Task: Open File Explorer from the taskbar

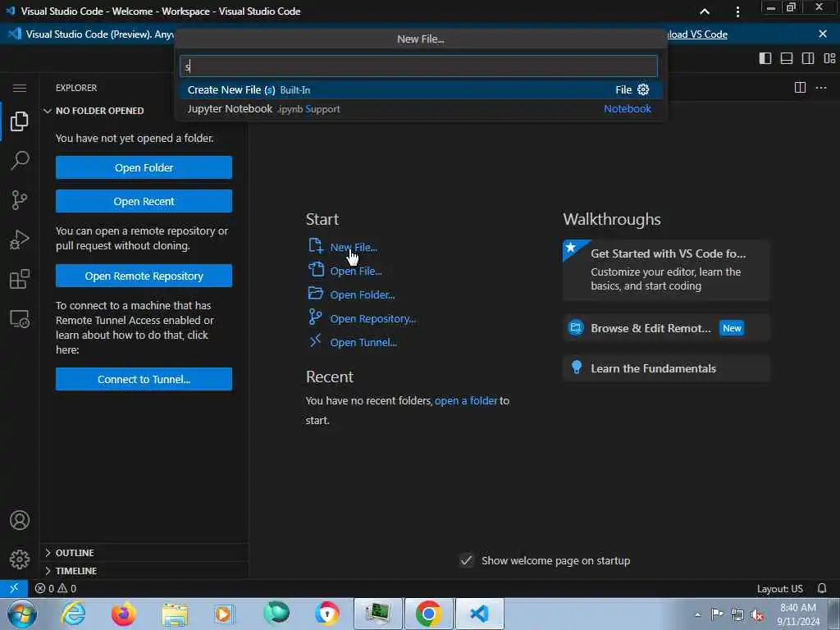Action: (175, 614)
